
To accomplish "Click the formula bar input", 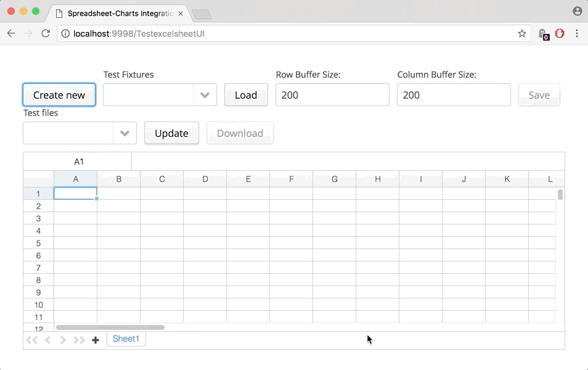I will pyautogui.click(x=348, y=162).
